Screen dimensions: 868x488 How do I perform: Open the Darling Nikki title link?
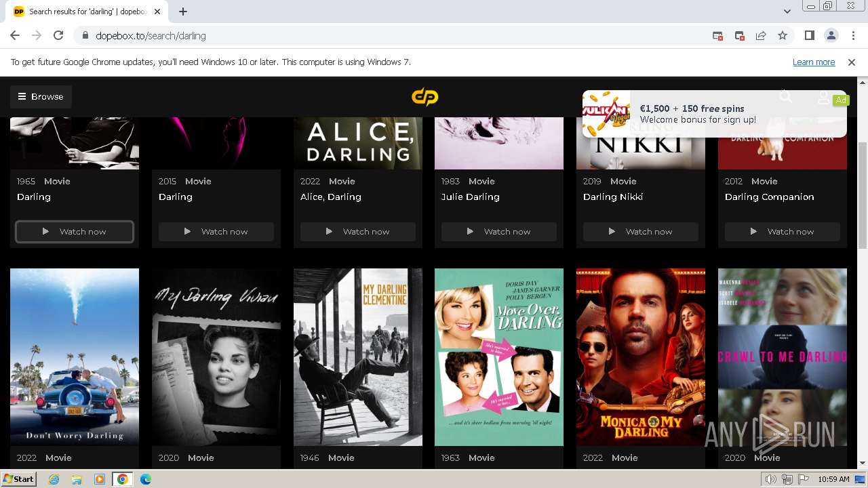[x=613, y=197]
